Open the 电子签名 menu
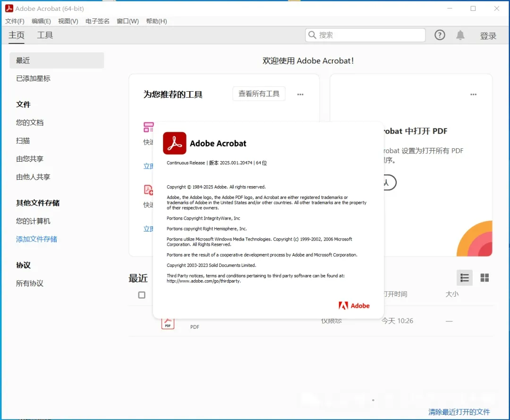The image size is (510, 420). (97, 21)
